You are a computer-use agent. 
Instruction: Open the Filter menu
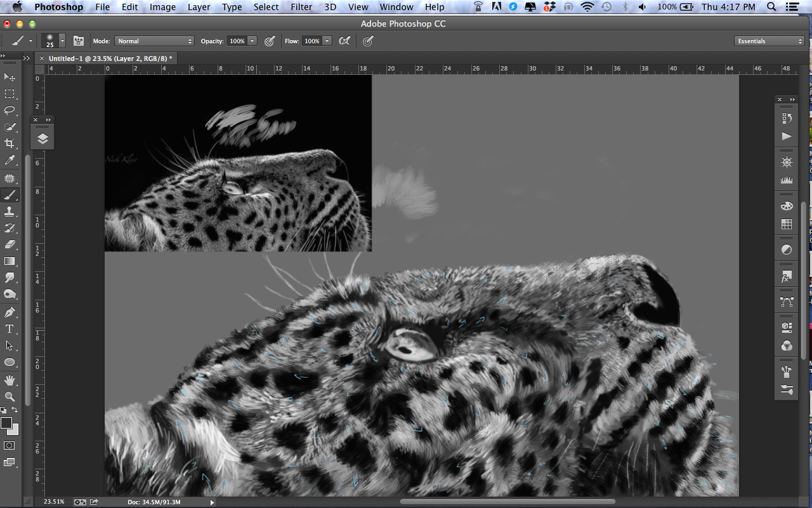301,7
